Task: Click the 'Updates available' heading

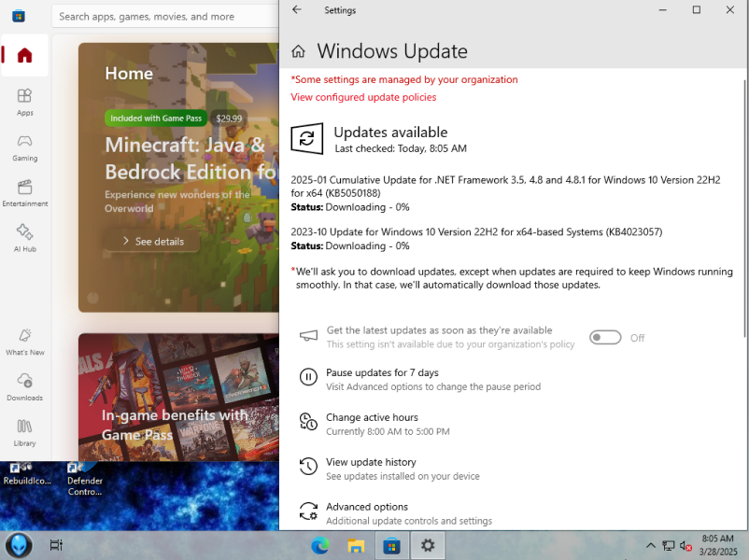Action: point(390,133)
